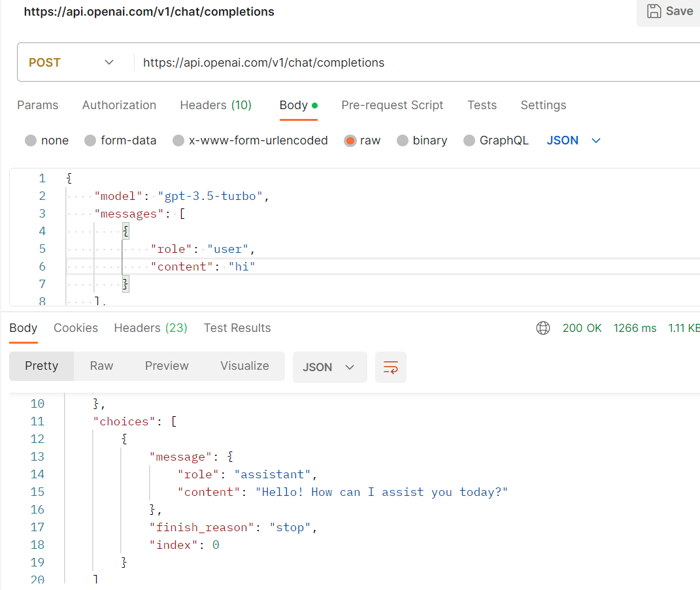This screenshot has height=590, width=700.
Task: Open the request body JSON language dropdown
Action: 573,140
